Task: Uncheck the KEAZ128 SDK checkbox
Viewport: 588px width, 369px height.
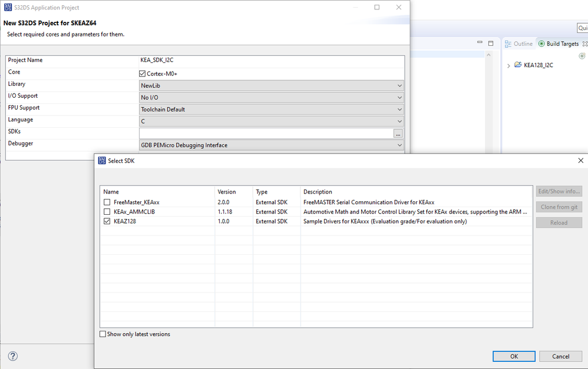Action: tap(107, 221)
